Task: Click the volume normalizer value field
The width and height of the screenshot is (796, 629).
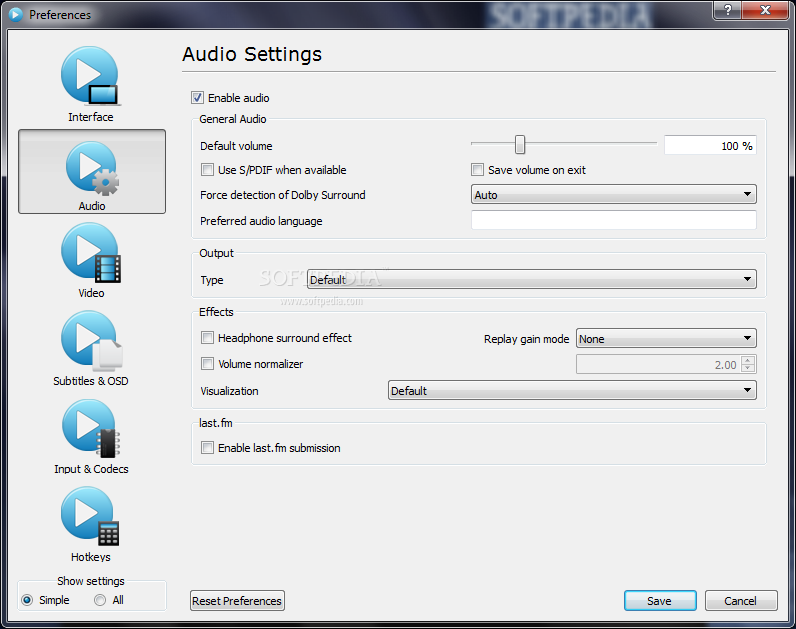Action: click(x=658, y=365)
